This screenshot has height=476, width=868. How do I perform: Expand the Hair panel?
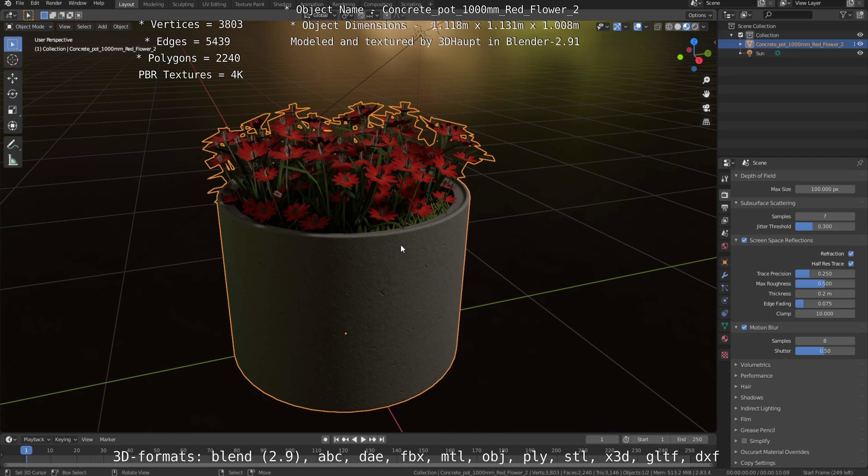(746, 386)
